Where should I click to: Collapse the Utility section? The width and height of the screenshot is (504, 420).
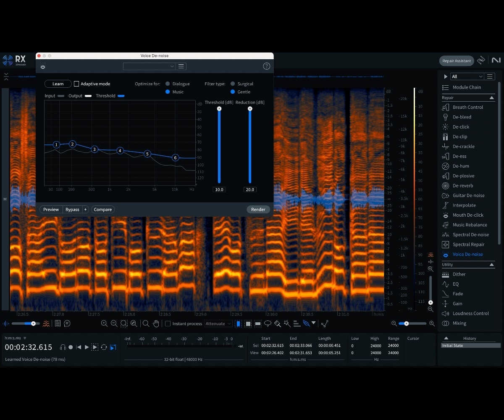[x=492, y=265]
